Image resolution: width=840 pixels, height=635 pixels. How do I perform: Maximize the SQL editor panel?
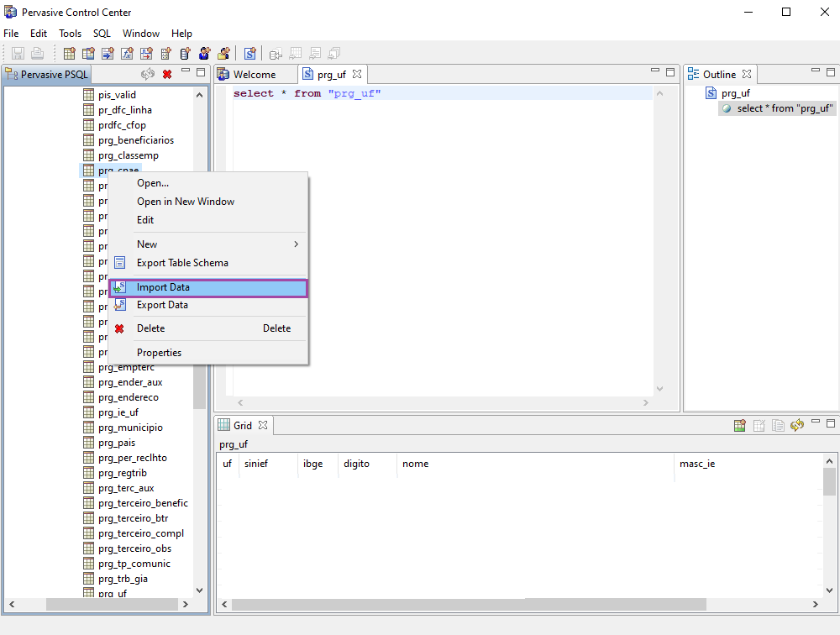(670, 73)
